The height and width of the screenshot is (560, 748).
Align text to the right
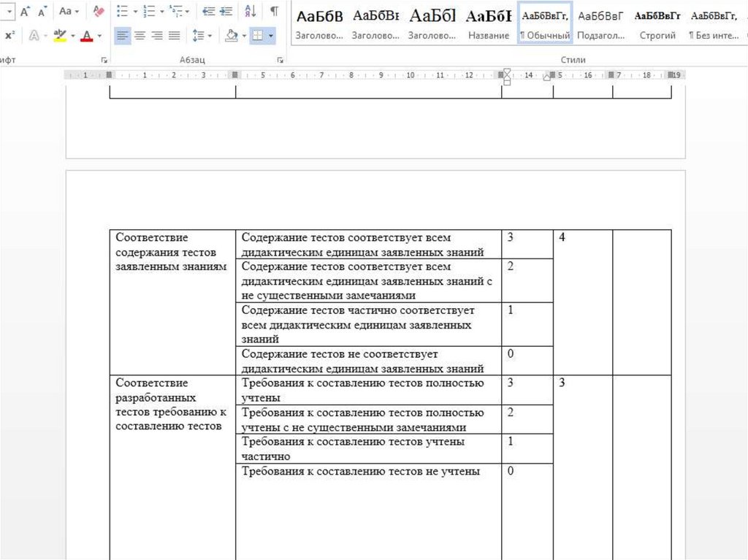coord(157,35)
